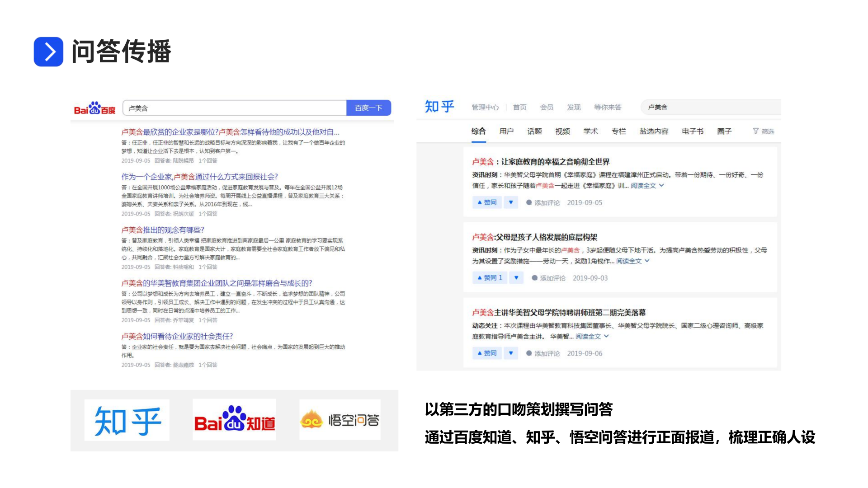Click the 百度一下 search button

(x=368, y=108)
